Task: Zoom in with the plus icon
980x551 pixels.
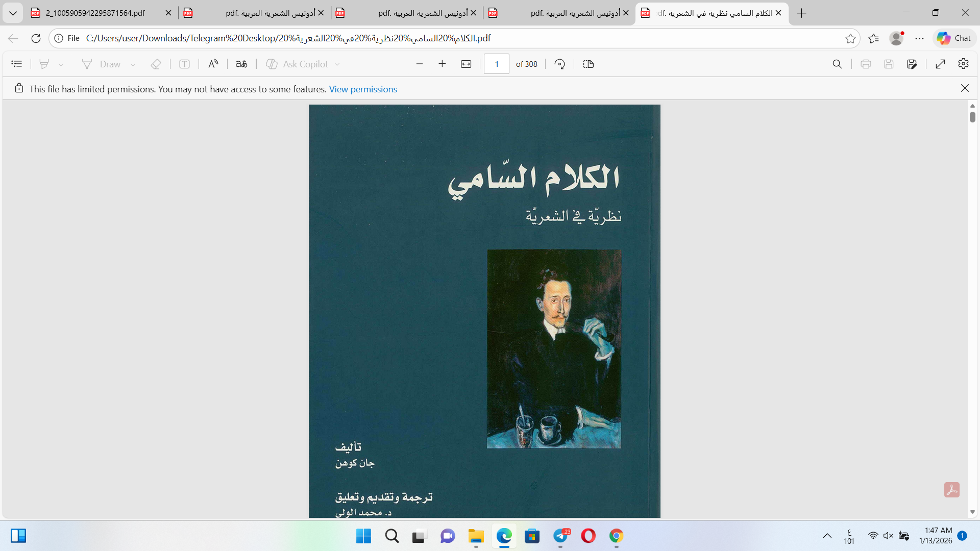Action: 443,64
